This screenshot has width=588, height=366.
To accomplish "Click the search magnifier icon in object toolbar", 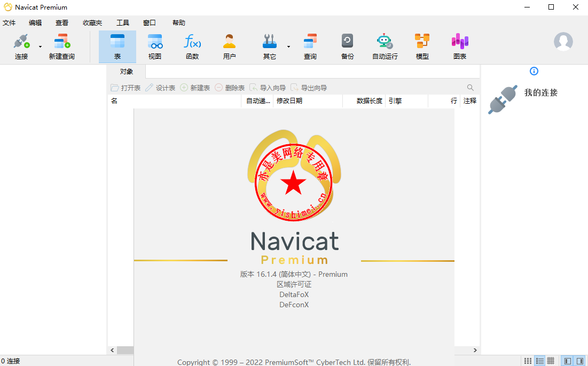I will point(471,88).
